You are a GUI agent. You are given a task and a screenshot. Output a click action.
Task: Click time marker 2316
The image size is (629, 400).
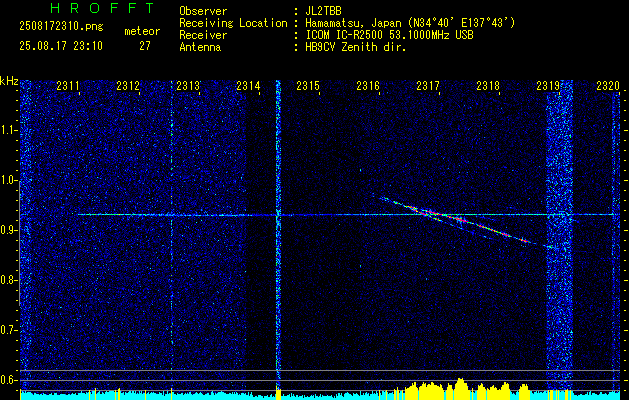[368, 85]
